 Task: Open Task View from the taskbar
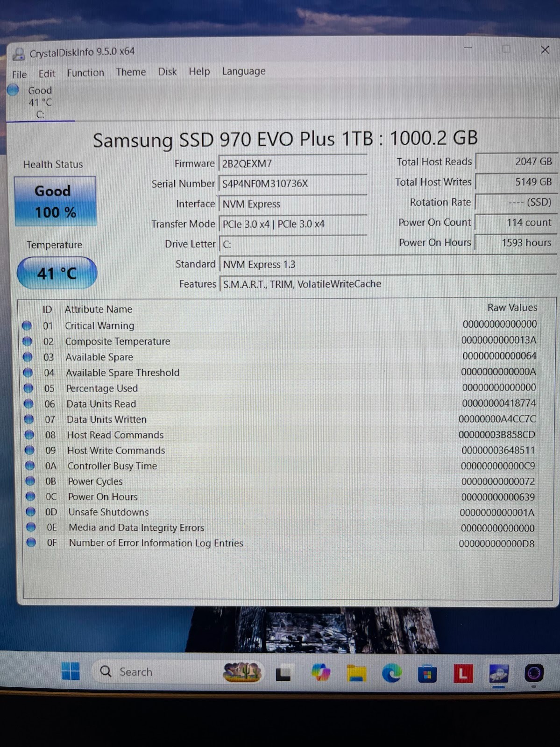pos(283,673)
